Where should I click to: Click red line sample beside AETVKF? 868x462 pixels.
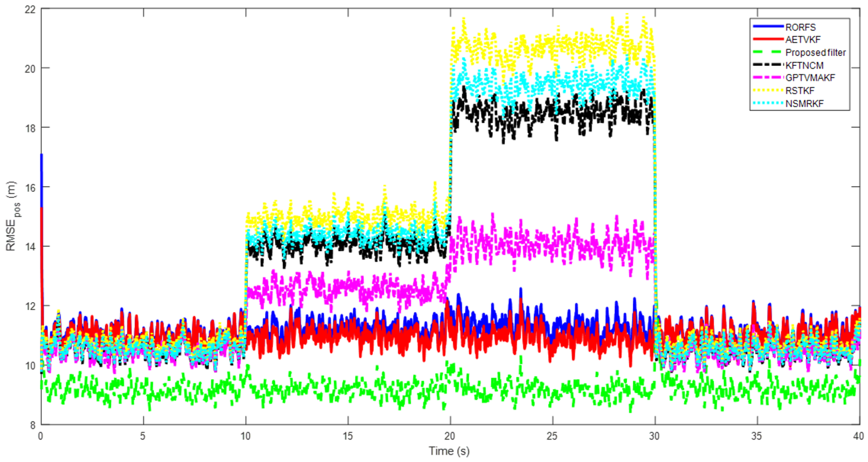[768, 39]
